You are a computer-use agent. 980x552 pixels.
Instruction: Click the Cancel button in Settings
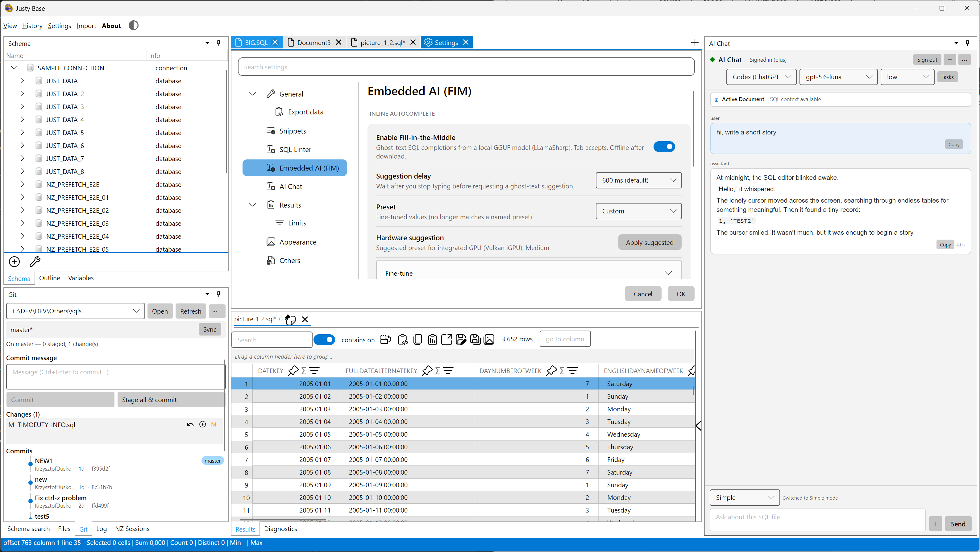(643, 294)
